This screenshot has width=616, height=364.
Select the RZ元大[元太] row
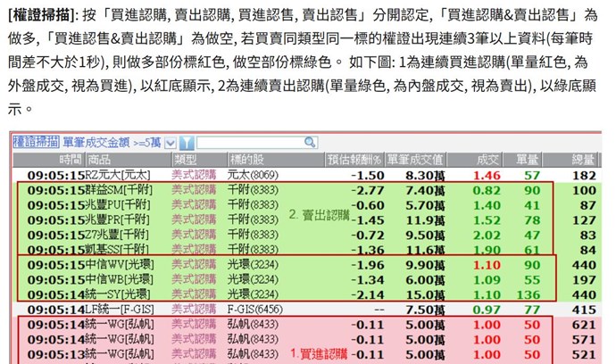click(x=306, y=175)
